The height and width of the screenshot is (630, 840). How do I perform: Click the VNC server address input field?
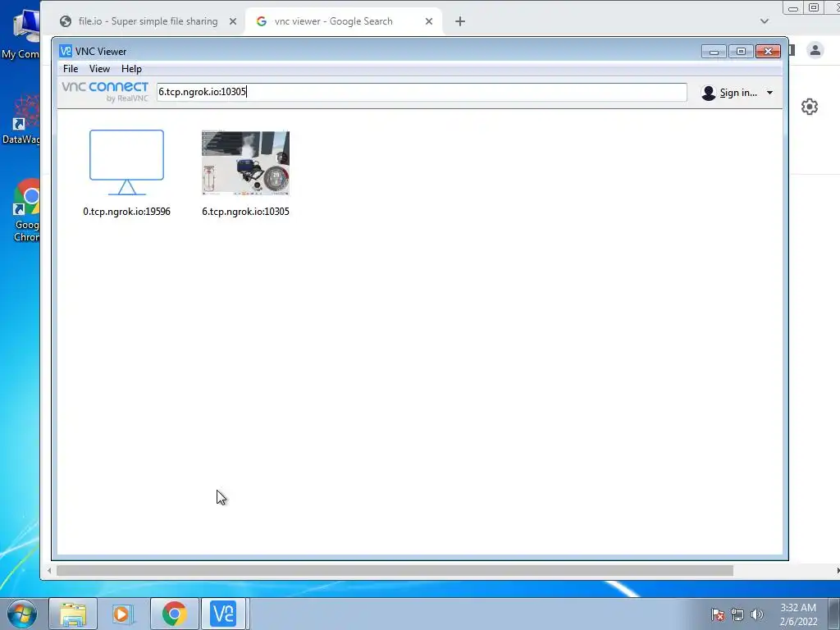click(422, 92)
